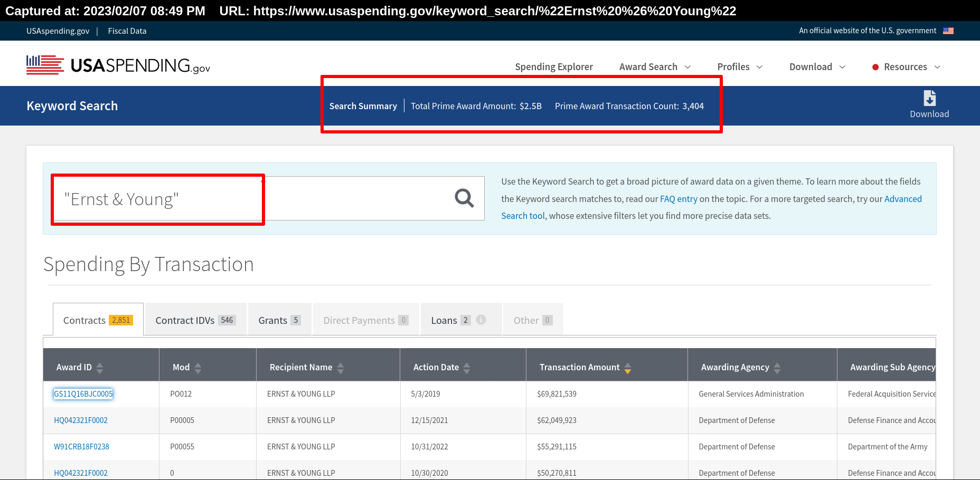Click the USAspending.gov logo
This screenshot has width=980, height=480.
tap(118, 65)
